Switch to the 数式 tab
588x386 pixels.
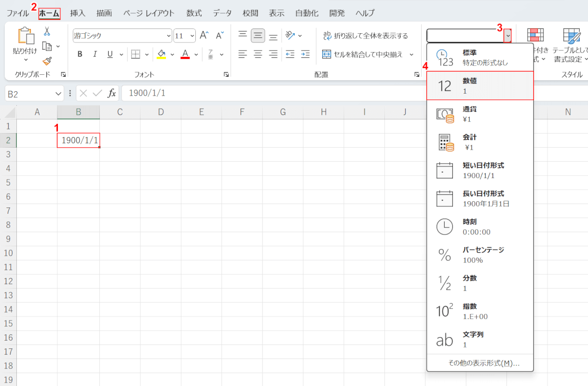[x=194, y=13]
